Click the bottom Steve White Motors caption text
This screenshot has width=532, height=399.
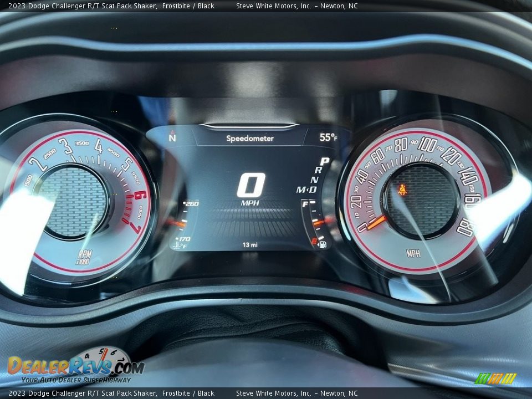(x=297, y=393)
